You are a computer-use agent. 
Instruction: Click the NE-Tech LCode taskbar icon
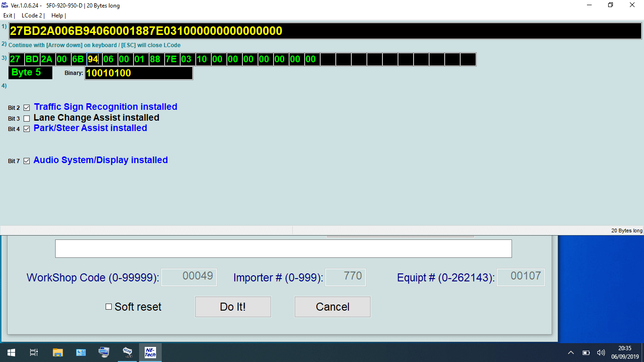tap(150, 352)
